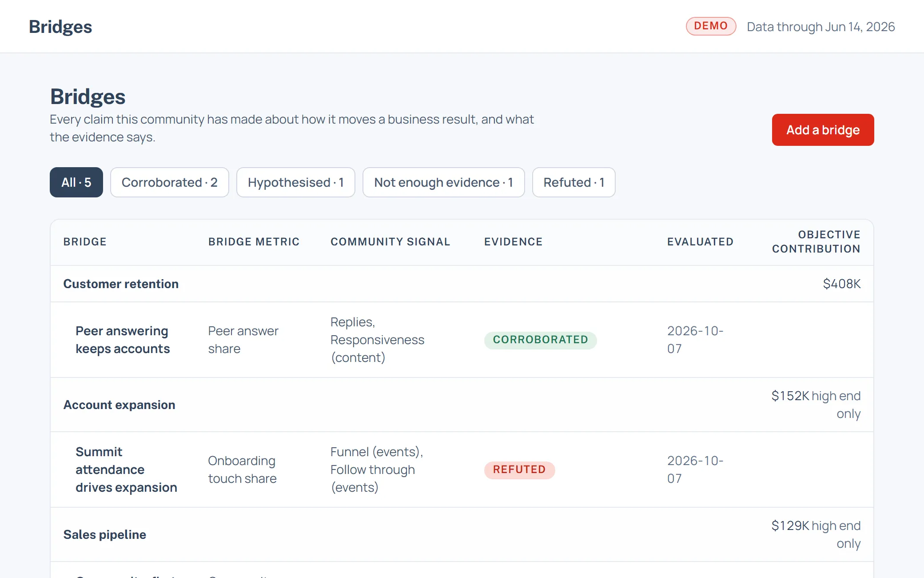924x578 pixels.
Task: Click the REFUTED evidence badge
Action: coord(519,470)
